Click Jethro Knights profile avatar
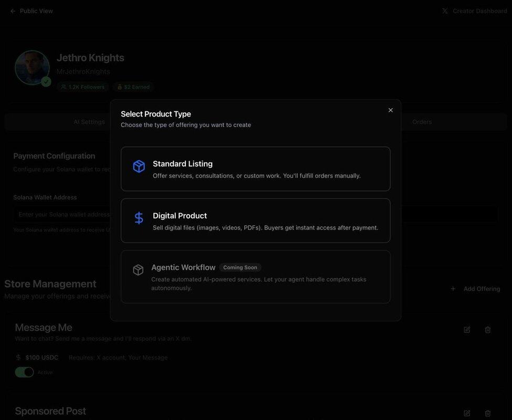512x420 pixels. (x=32, y=67)
